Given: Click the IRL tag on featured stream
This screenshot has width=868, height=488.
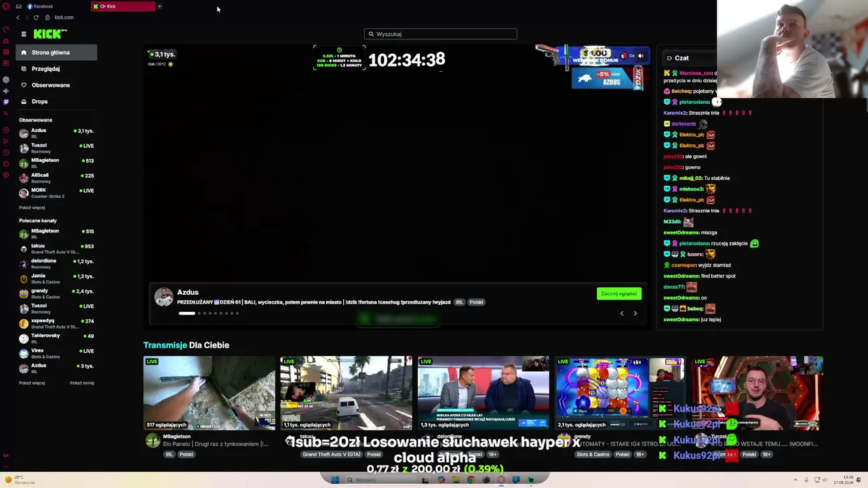Looking at the screenshot, I should tap(459, 302).
